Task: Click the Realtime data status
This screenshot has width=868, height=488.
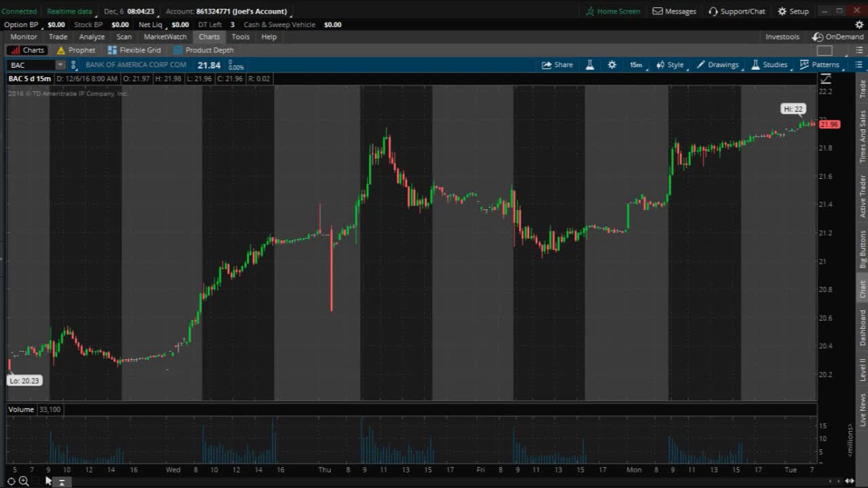Action: point(69,11)
